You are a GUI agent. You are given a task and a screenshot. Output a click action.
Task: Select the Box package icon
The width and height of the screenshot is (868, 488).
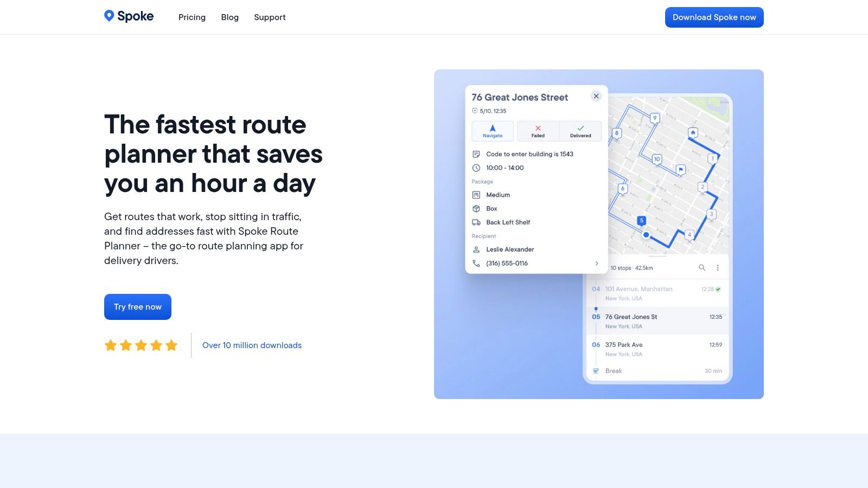476,208
